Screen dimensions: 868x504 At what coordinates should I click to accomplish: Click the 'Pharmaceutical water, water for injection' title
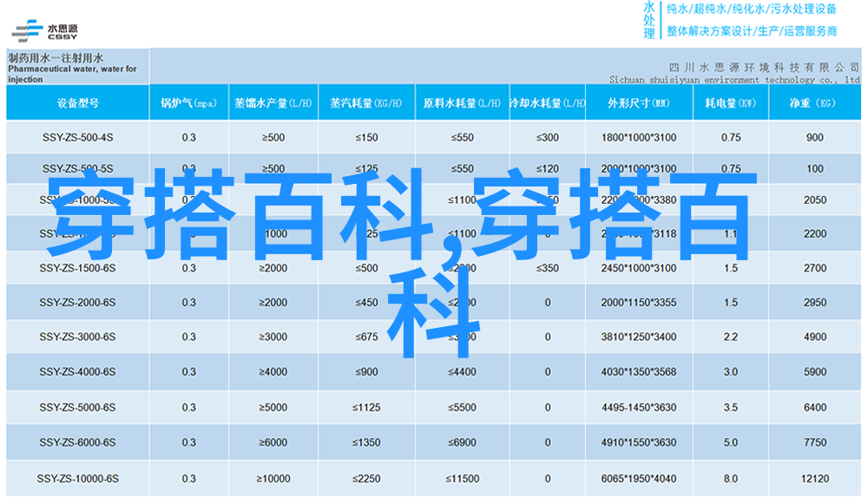pos(72,74)
